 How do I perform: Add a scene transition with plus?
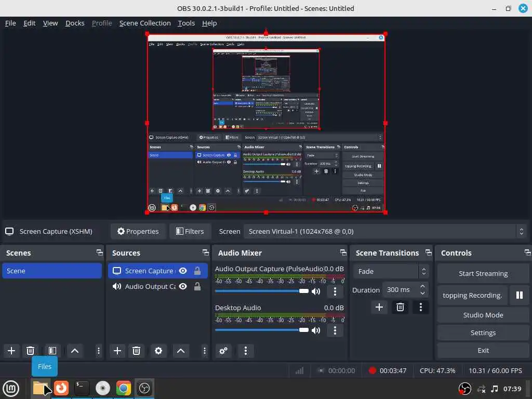(x=379, y=307)
